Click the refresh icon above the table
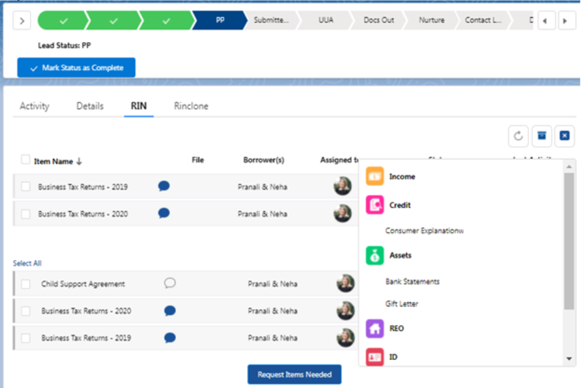Image resolution: width=588 pixels, height=388 pixels. point(518,136)
